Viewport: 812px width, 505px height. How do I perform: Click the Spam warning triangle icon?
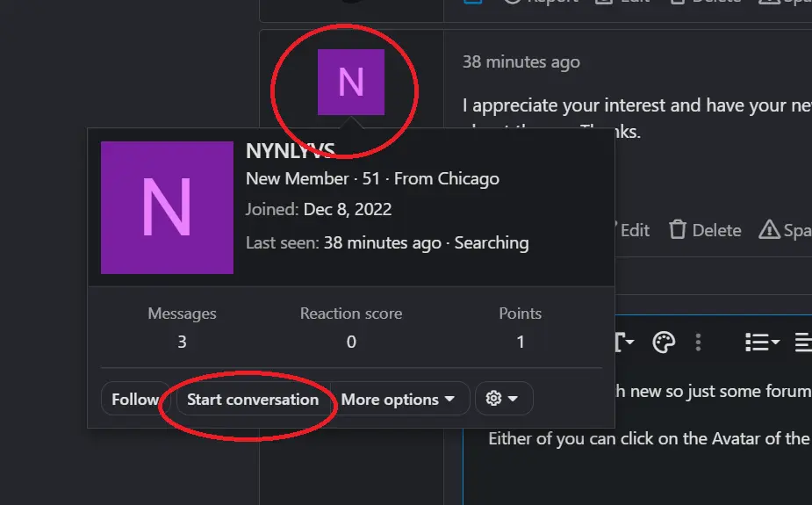pyautogui.click(x=769, y=229)
